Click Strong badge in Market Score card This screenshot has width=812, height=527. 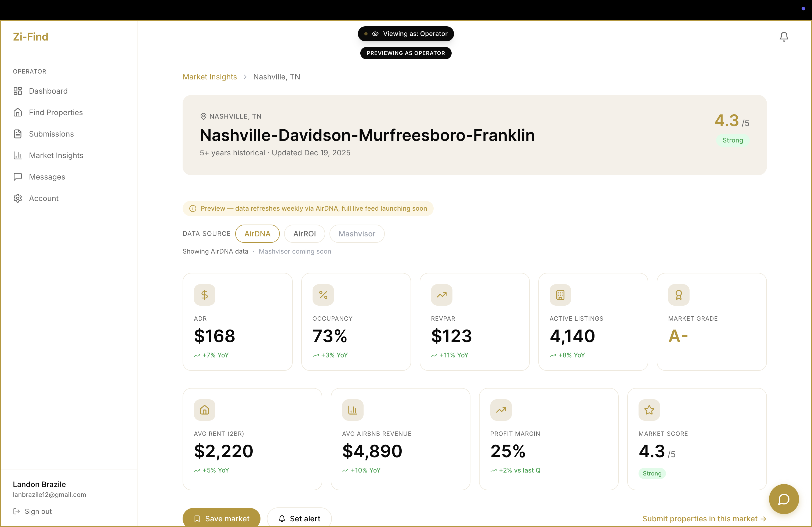pos(652,474)
